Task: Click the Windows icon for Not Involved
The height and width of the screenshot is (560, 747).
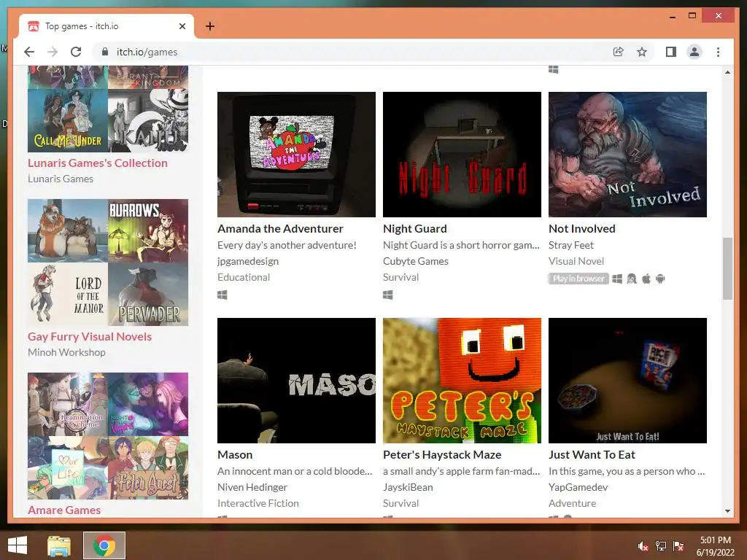Action: 617,279
